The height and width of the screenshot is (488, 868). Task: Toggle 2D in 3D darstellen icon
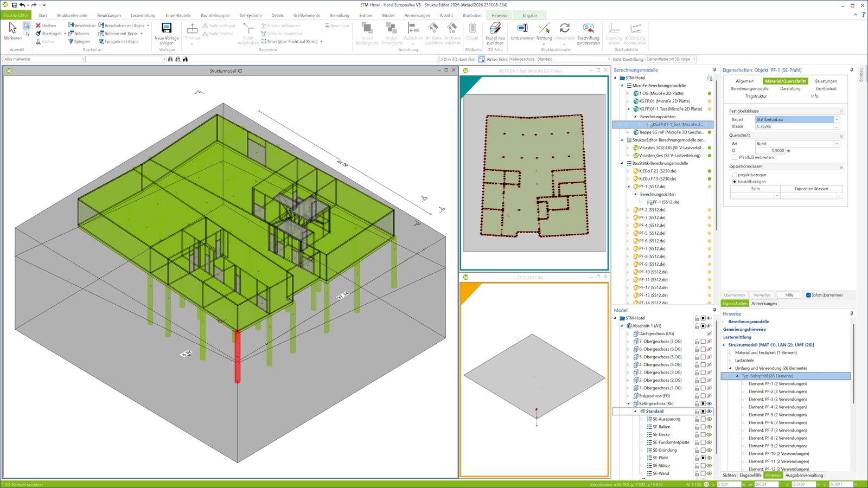point(481,59)
